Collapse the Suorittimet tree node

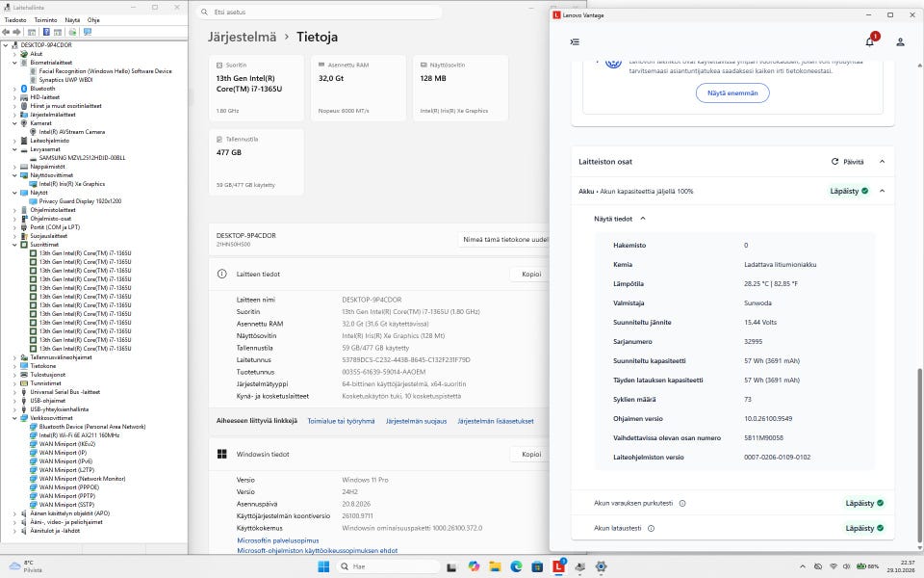pyautogui.click(x=14, y=244)
